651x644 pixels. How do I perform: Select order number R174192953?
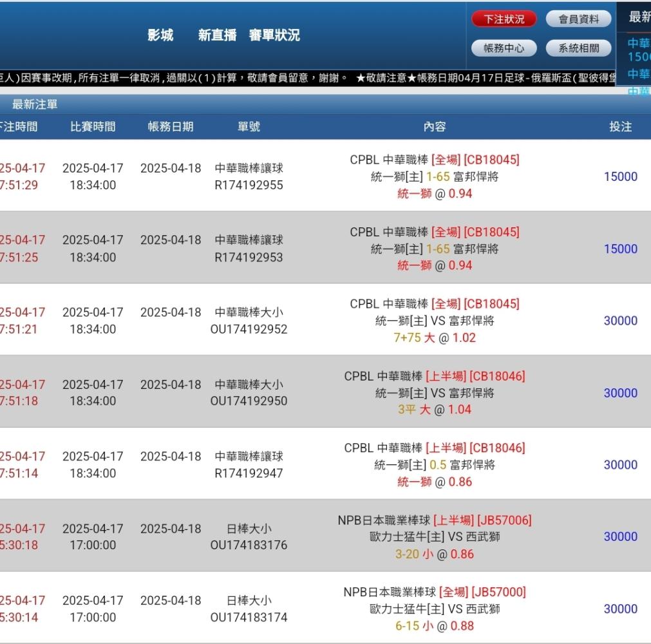[x=249, y=258]
